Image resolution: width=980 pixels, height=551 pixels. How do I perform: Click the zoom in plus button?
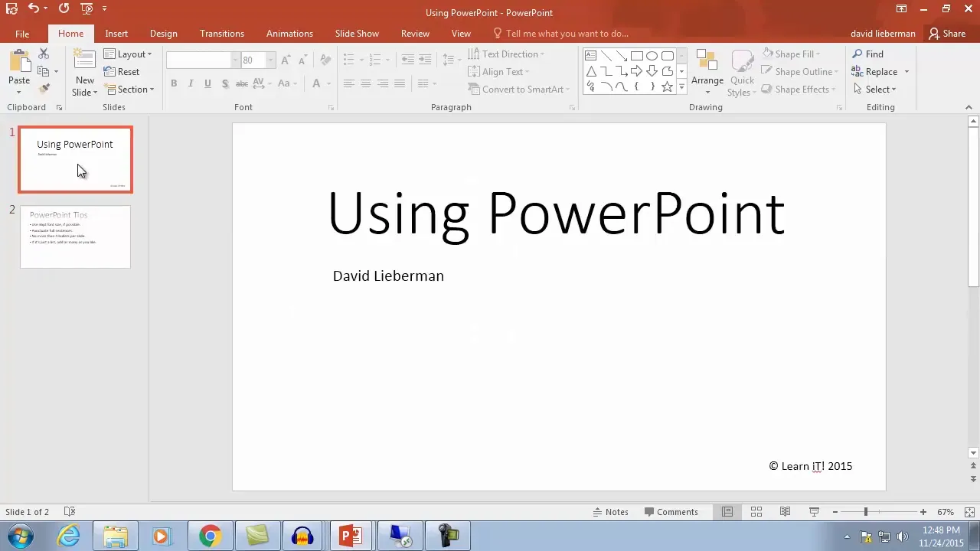(923, 512)
